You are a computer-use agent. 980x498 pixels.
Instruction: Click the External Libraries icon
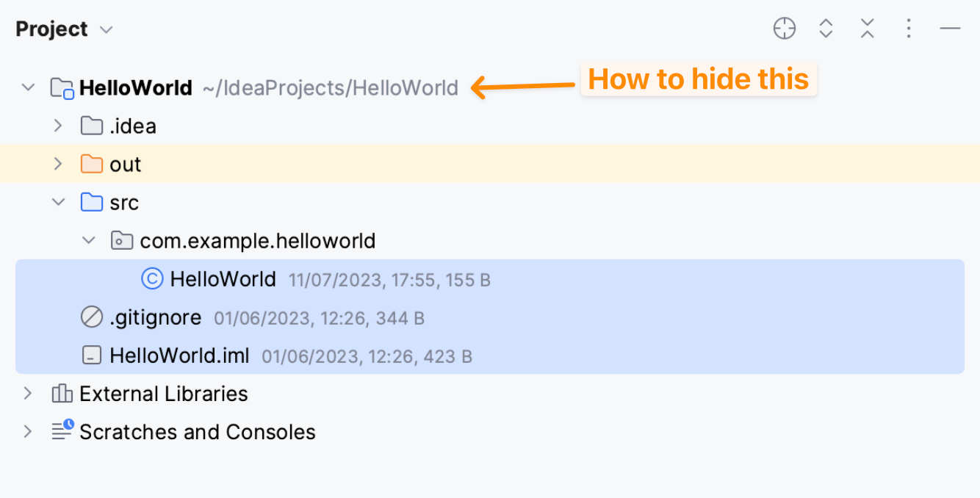pos(62,394)
